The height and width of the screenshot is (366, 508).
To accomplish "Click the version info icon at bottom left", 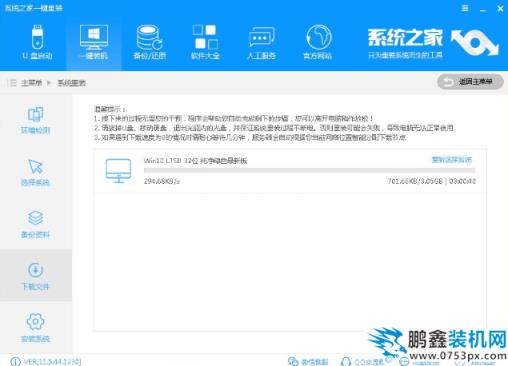I will click(15, 362).
